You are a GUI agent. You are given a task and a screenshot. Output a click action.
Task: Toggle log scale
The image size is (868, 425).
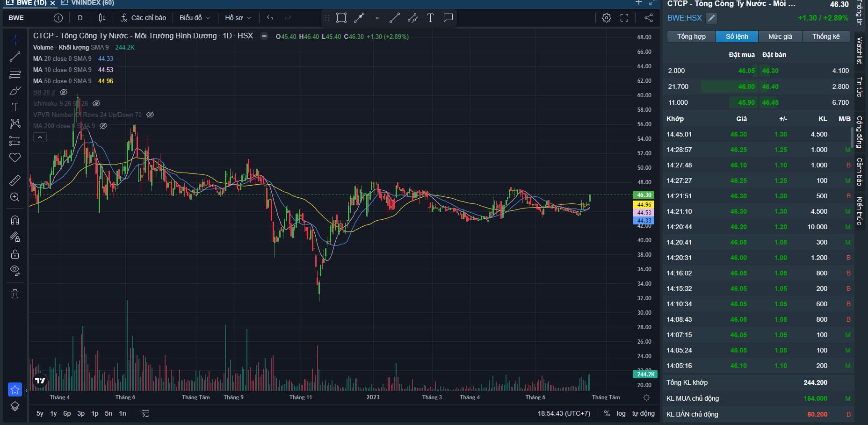tap(621, 413)
